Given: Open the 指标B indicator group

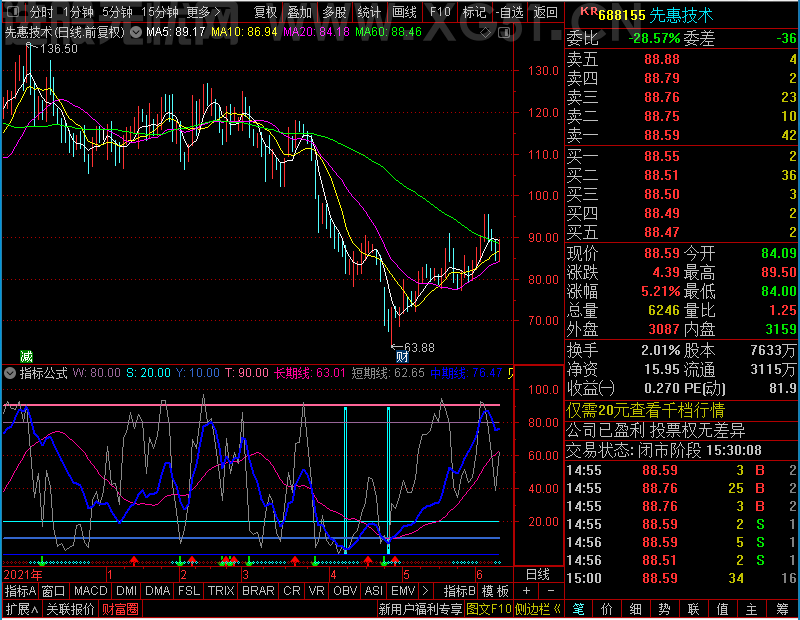Looking at the screenshot, I should [460, 591].
